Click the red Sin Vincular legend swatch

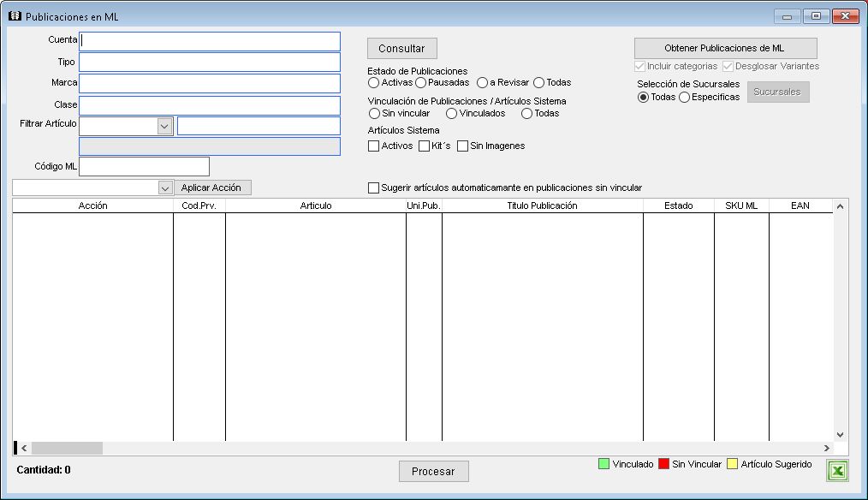663,464
